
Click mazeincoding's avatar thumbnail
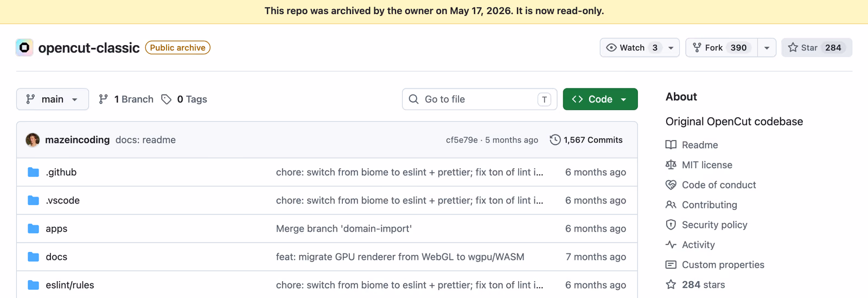(33, 140)
